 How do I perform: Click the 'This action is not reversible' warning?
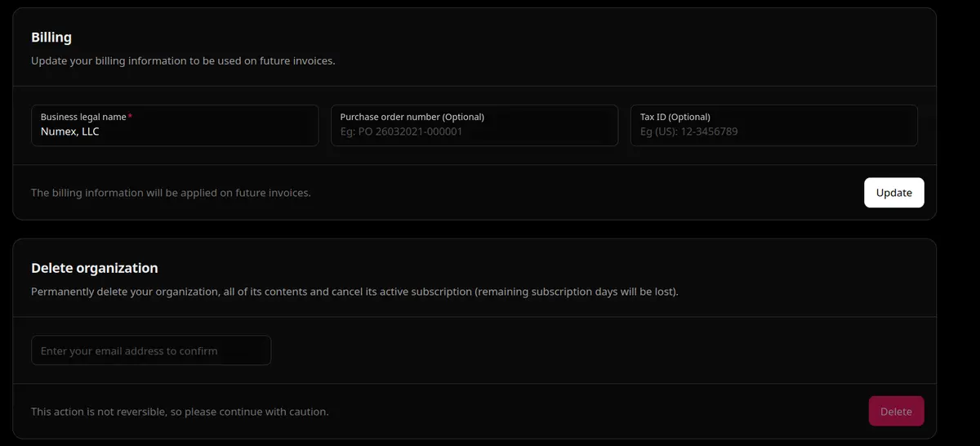tap(180, 412)
